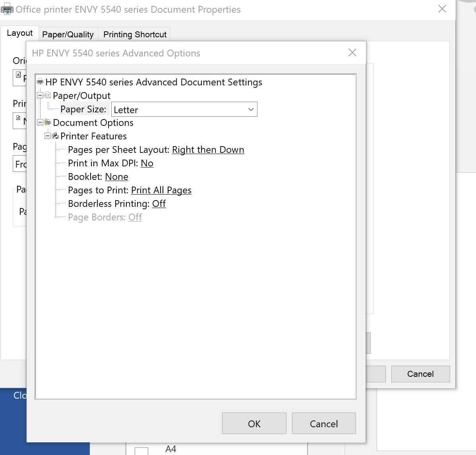476x455 pixels.
Task: Open the Printing Shortcut tab
Action: pyautogui.click(x=135, y=35)
